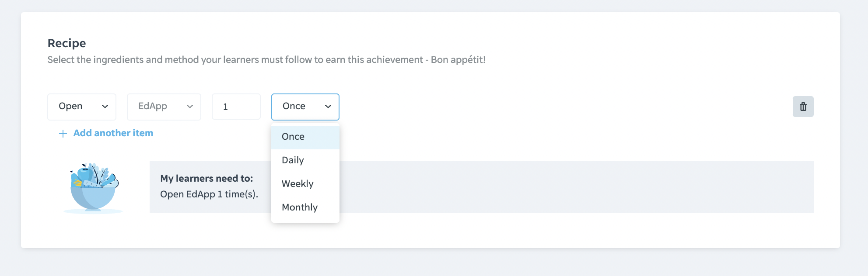The image size is (868, 276).
Task: Click the plus icon beside Add another item
Action: 63,134
